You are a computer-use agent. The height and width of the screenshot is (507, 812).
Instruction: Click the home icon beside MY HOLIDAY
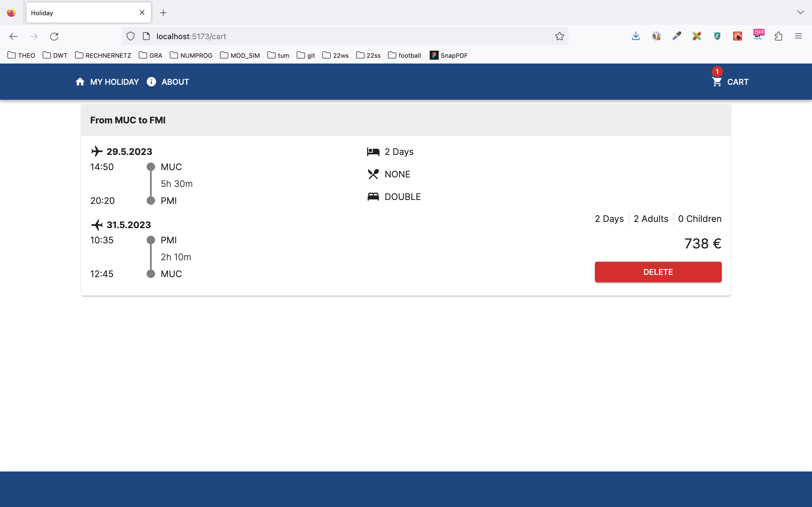80,82
